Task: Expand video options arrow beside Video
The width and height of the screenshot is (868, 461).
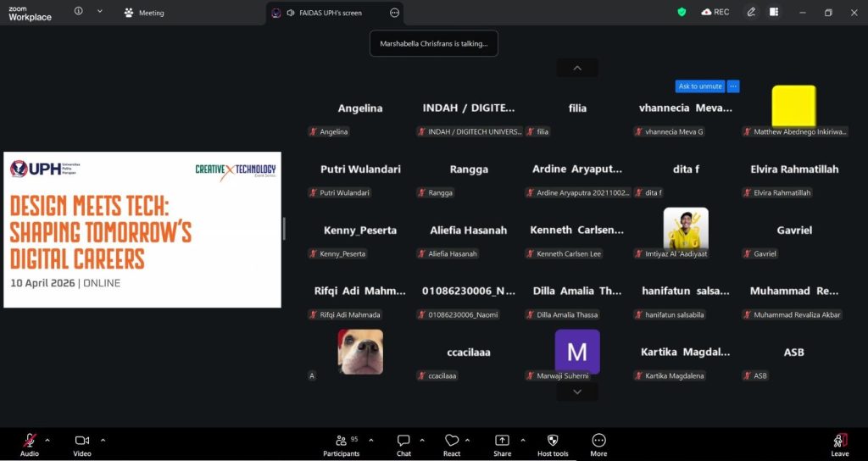Action: pyautogui.click(x=103, y=440)
